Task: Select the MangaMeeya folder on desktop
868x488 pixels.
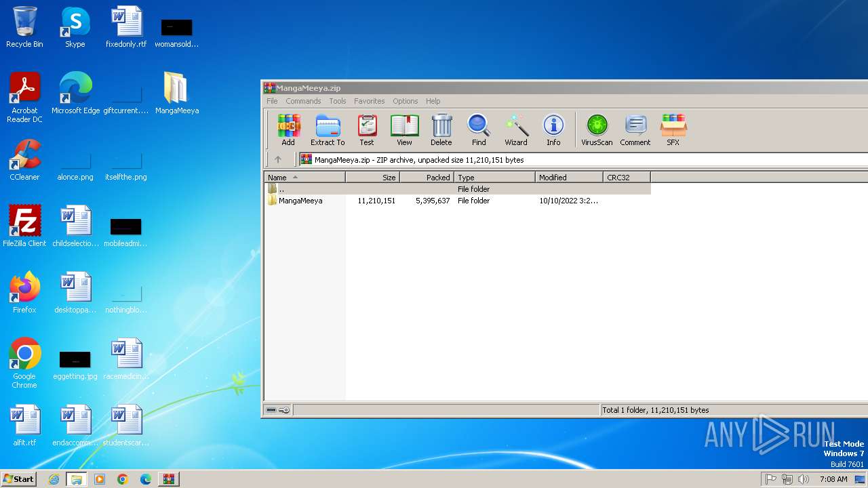Action: point(177,94)
